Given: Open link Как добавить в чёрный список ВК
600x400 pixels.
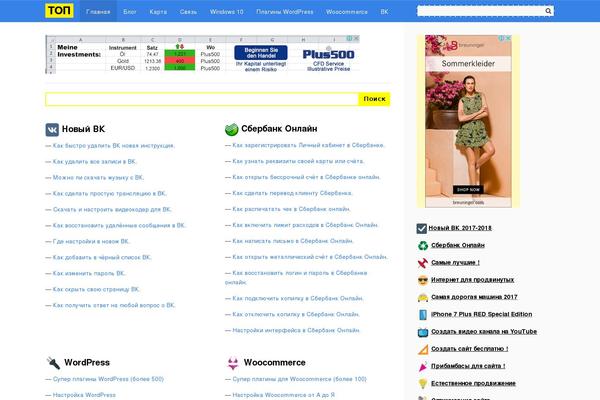Looking at the screenshot, I should 102,258.
